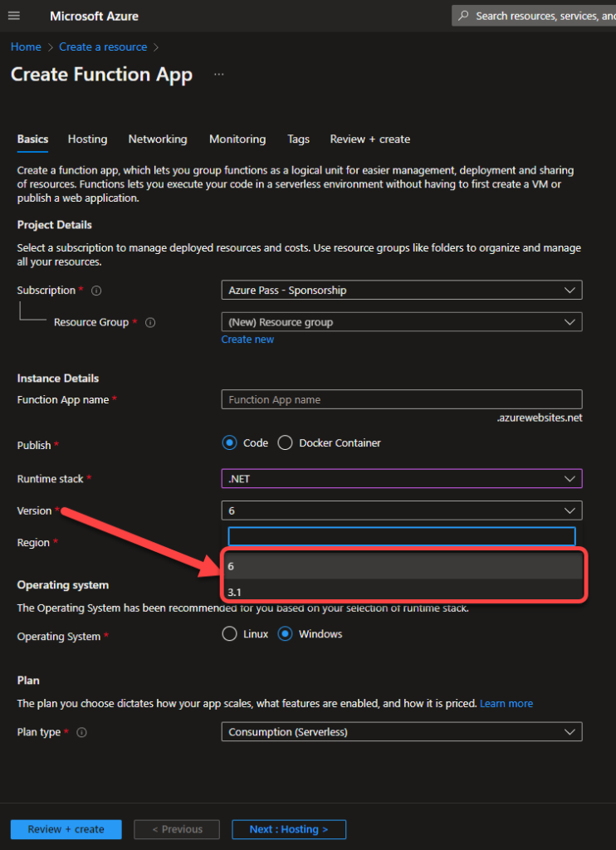Image resolution: width=616 pixels, height=850 pixels.
Task: Focus the Function App name field
Action: (402, 399)
